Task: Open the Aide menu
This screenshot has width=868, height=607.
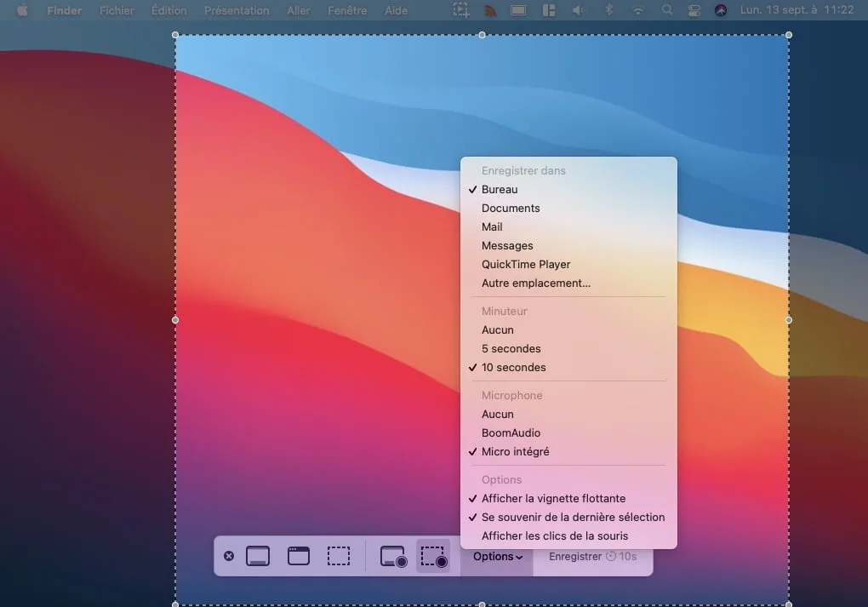Action: (397, 10)
